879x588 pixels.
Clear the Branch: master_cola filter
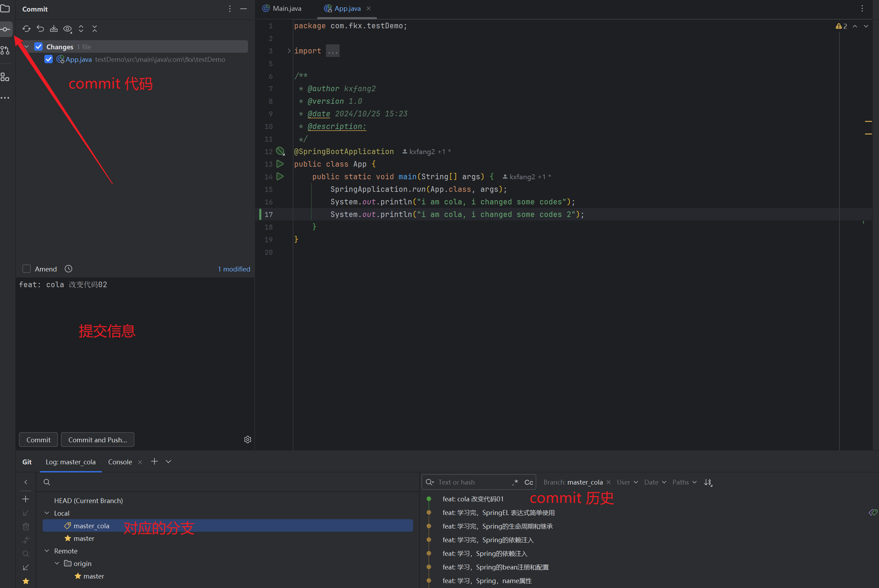point(609,482)
